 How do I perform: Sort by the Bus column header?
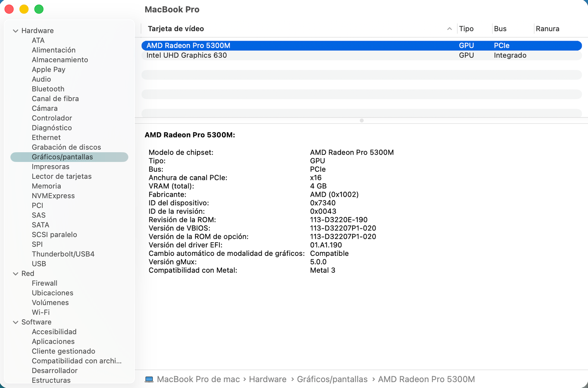pyautogui.click(x=500, y=29)
